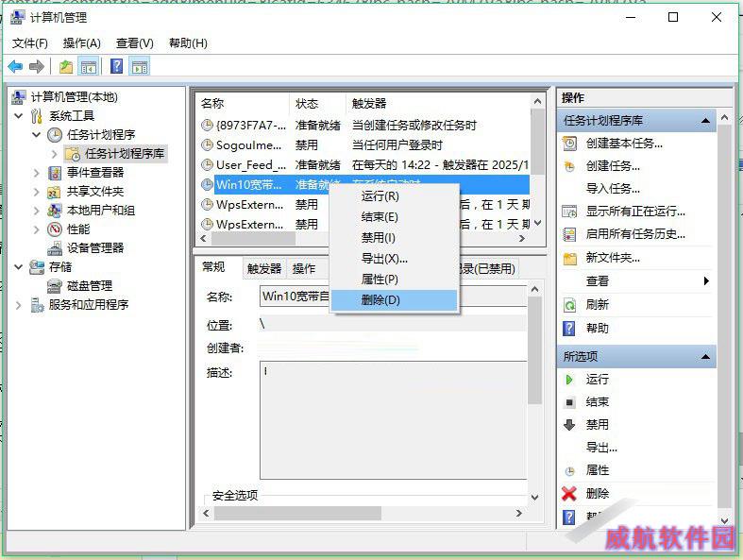This screenshot has width=743, height=560.
Task: Switch to the 触发器 tab
Action: [264, 269]
